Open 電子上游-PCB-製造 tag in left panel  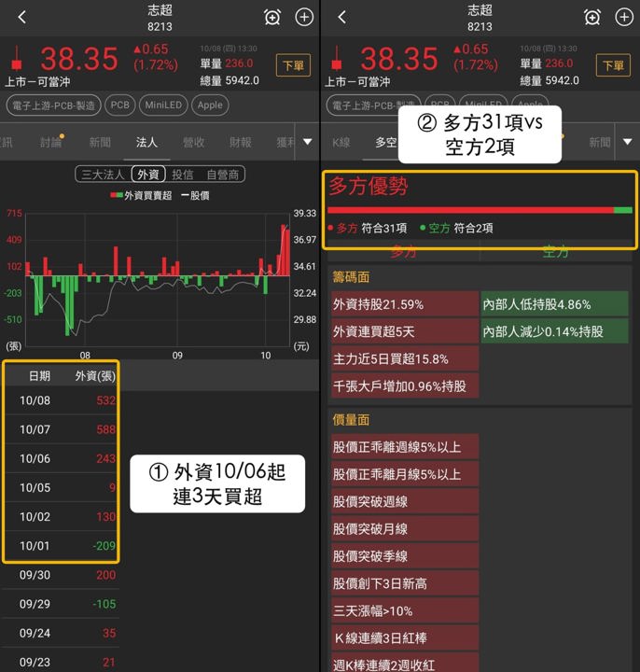pyautogui.click(x=53, y=105)
